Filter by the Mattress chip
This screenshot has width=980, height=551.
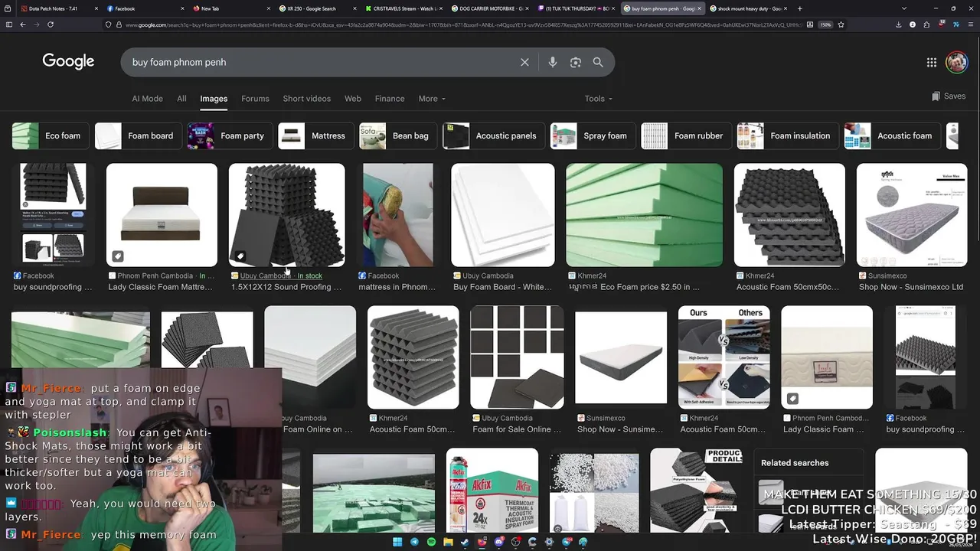(315, 136)
